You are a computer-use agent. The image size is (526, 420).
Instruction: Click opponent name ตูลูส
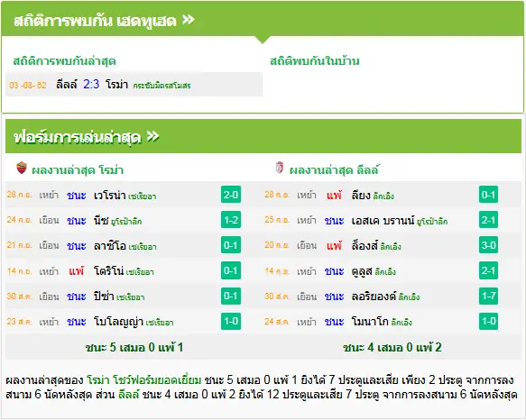pyautogui.click(x=362, y=271)
